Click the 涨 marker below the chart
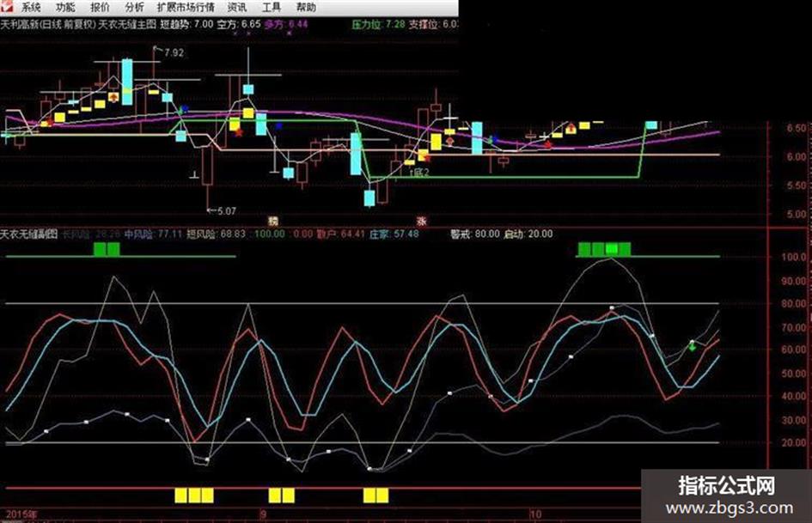812x523 pixels. pyautogui.click(x=422, y=221)
